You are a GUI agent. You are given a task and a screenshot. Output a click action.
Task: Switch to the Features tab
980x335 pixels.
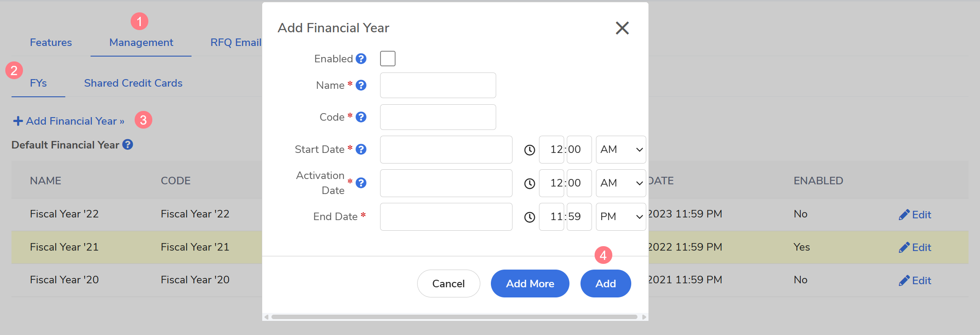pyautogui.click(x=51, y=42)
